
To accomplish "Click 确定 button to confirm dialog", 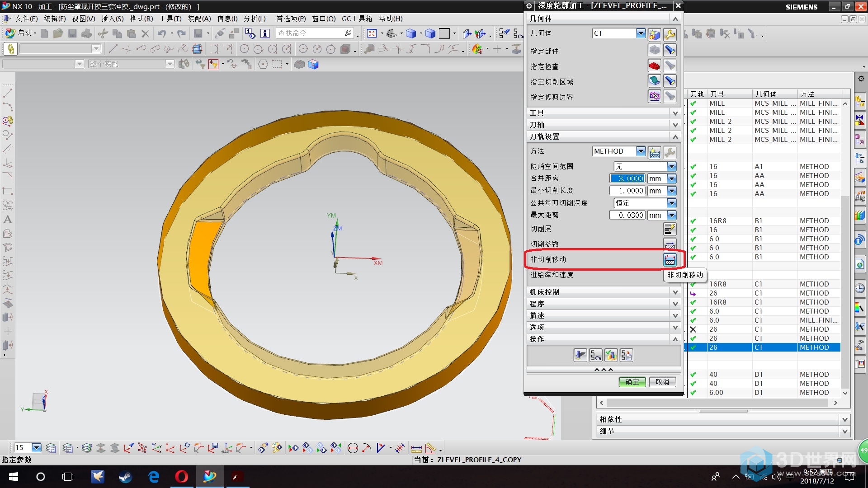I will (x=632, y=382).
